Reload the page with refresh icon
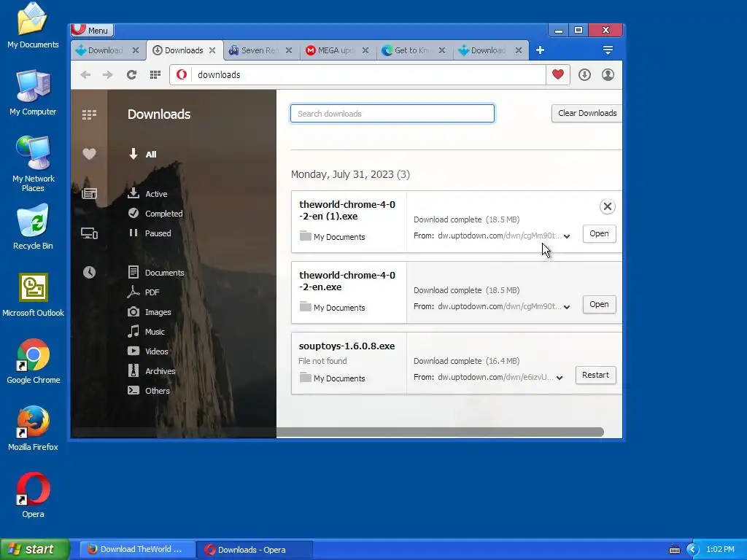 point(131,75)
